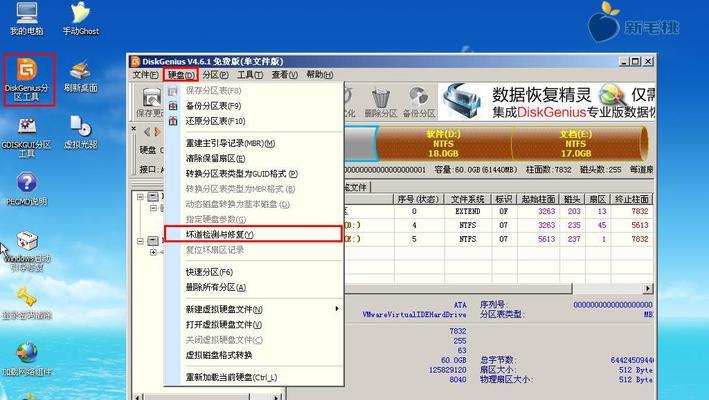
Task: Click the partition table horizontal scrollbar thumb
Action: (458, 288)
